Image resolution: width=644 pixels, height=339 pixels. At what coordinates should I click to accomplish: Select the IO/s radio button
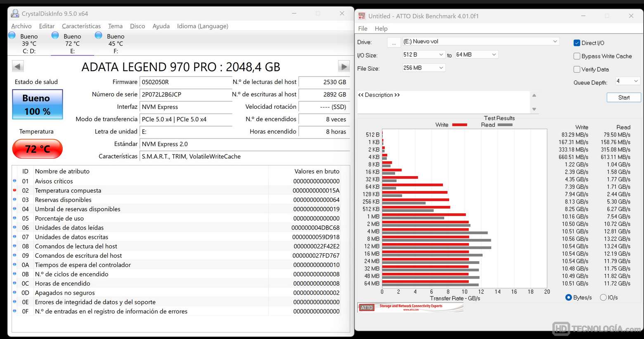pos(603,297)
